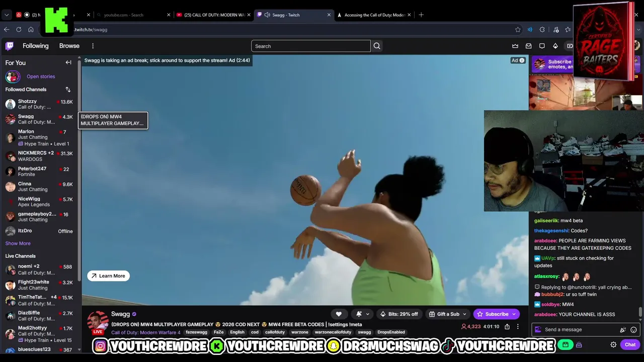Screen dimensions: 644x362
Task: Open NICKMERCS channel in sidebar
Action: [x=39, y=156]
